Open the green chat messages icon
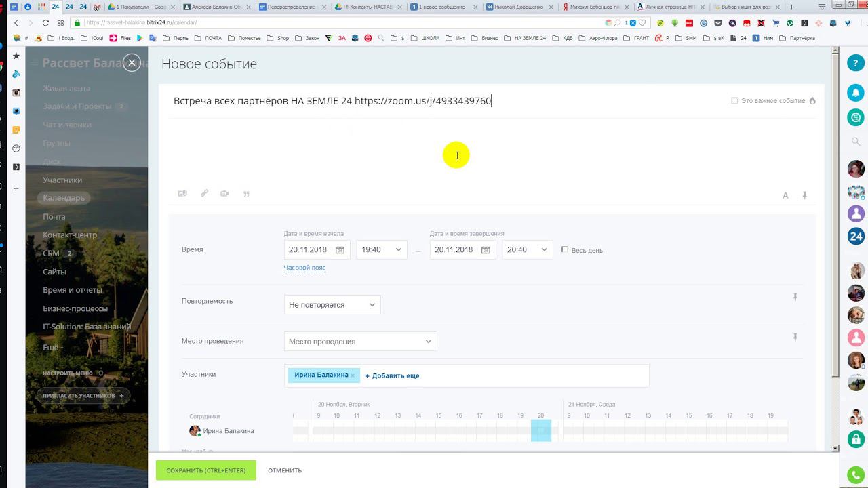Image resolution: width=868 pixels, height=488 pixels. (856, 117)
